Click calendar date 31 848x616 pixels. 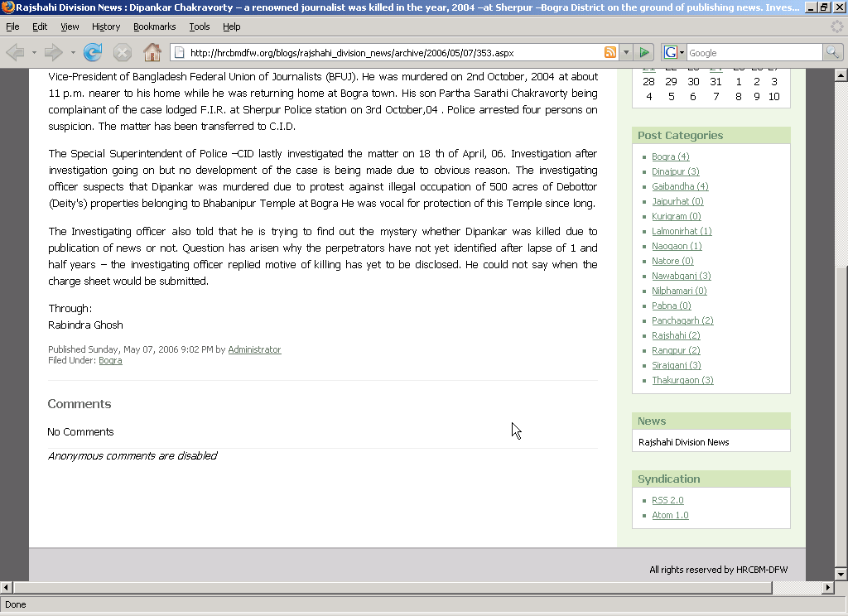click(x=715, y=82)
